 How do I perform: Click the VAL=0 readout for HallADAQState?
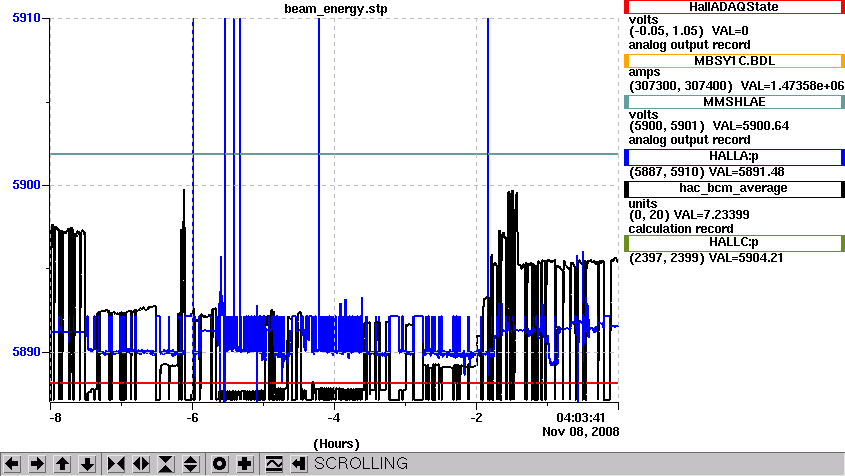pos(730,31)
